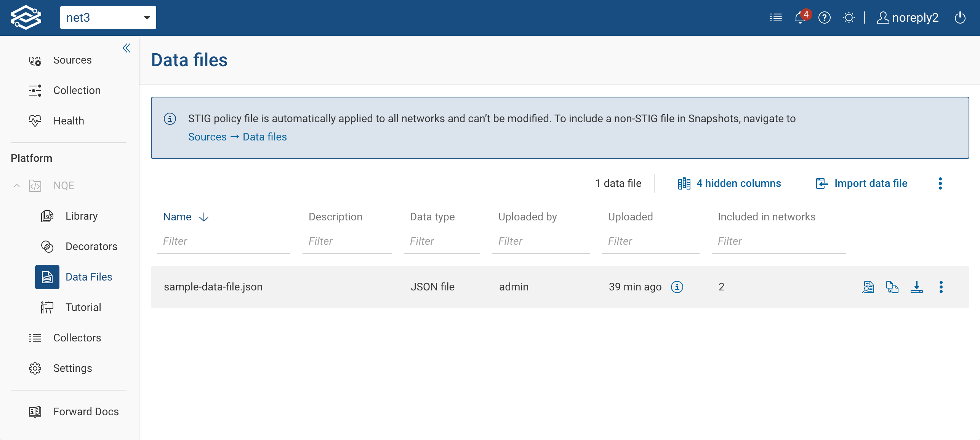Screen dimensions: 980x440
Task: Click the Forward Docs book icon
Action: [x=35, y=412]
